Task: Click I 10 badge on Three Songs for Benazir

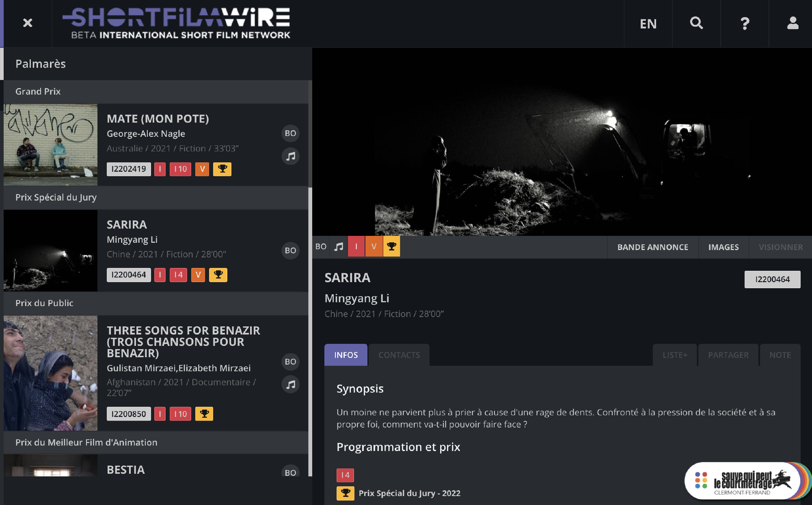Action: pyautogui.click(x=180, y=414)
